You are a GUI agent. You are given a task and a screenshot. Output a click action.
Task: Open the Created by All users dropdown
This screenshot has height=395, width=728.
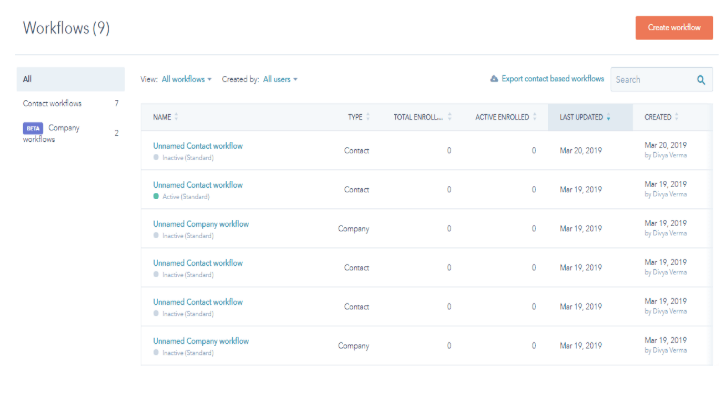pyautogui.click(x=280, y=79)
